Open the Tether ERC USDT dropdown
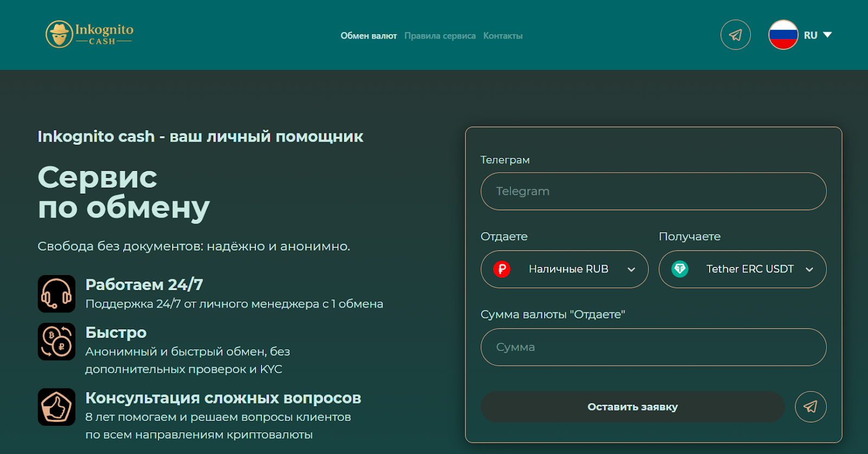Image resolution: width=868 pixels, height=454 pixels. click(742, 269)
